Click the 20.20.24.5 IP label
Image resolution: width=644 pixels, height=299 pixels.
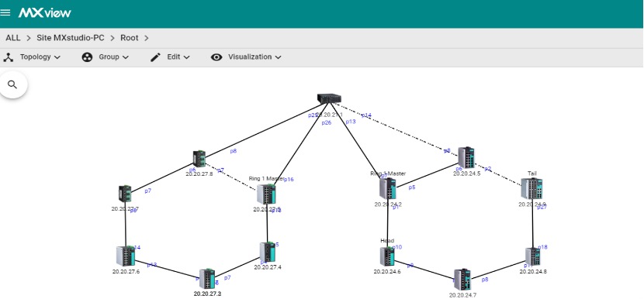click(x=466, y=174)
